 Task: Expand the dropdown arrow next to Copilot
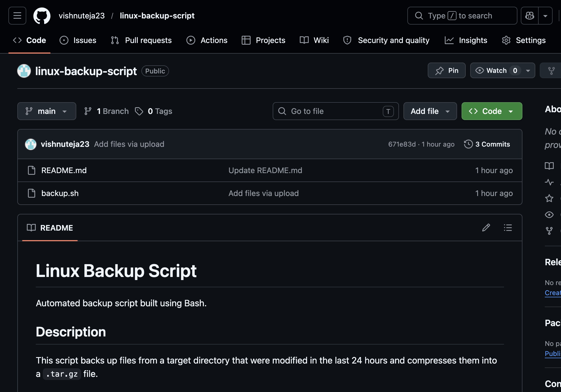tap(545, 16)
